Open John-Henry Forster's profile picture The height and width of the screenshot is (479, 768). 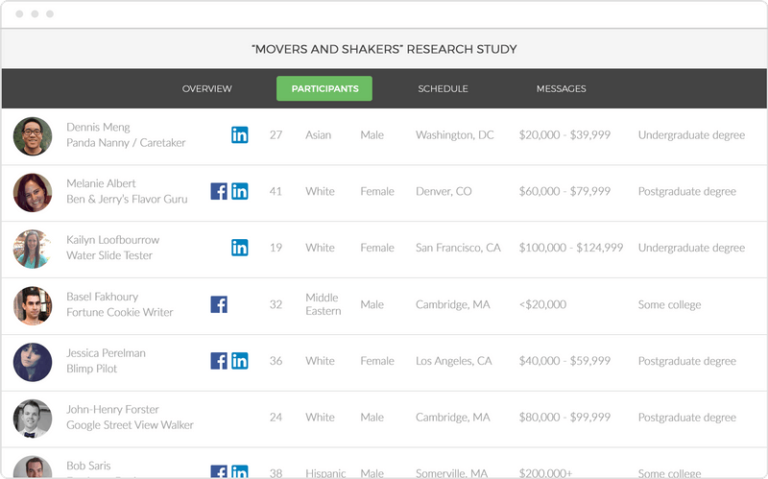coord(33,418)
